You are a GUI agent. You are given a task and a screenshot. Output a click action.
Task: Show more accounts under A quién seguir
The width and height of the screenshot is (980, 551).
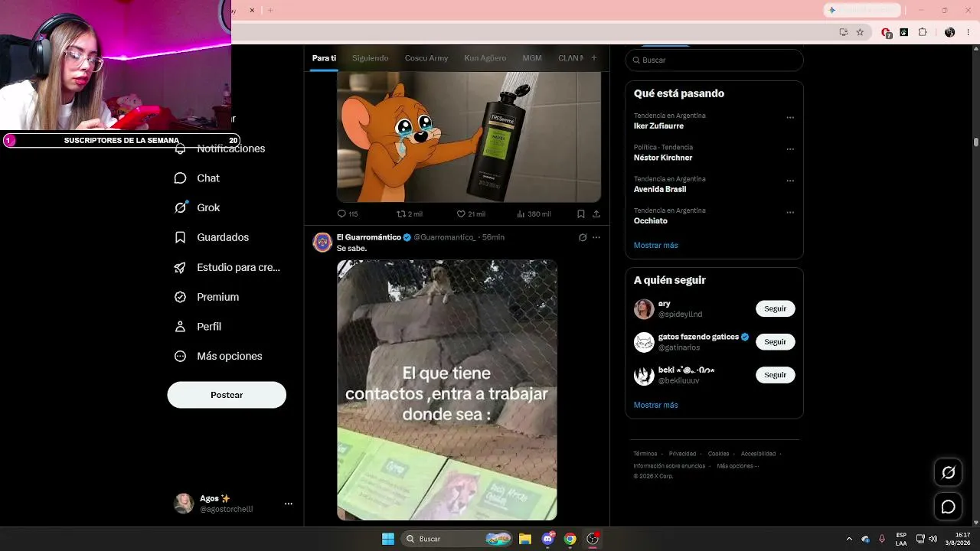656,405
